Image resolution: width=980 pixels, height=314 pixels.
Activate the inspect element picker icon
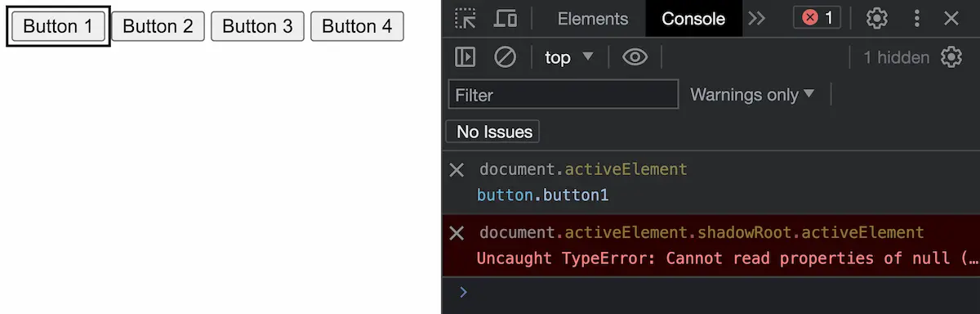[465, 18]
